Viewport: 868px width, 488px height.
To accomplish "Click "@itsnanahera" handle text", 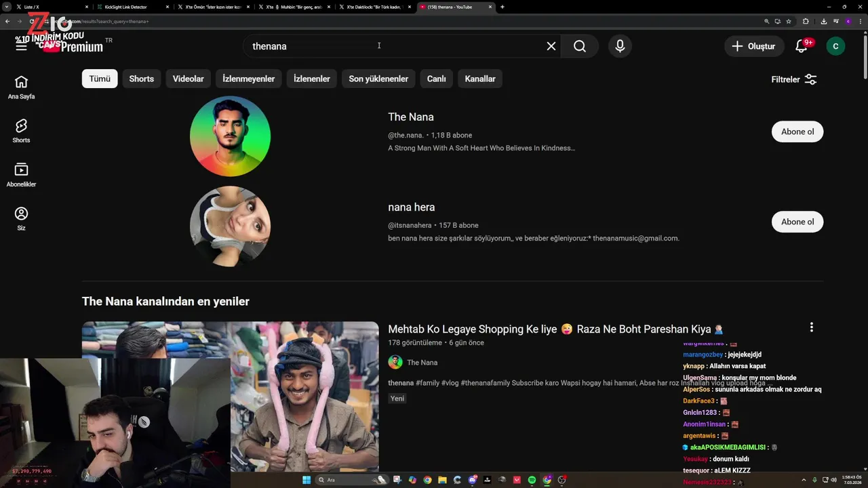I will [410, 225].
